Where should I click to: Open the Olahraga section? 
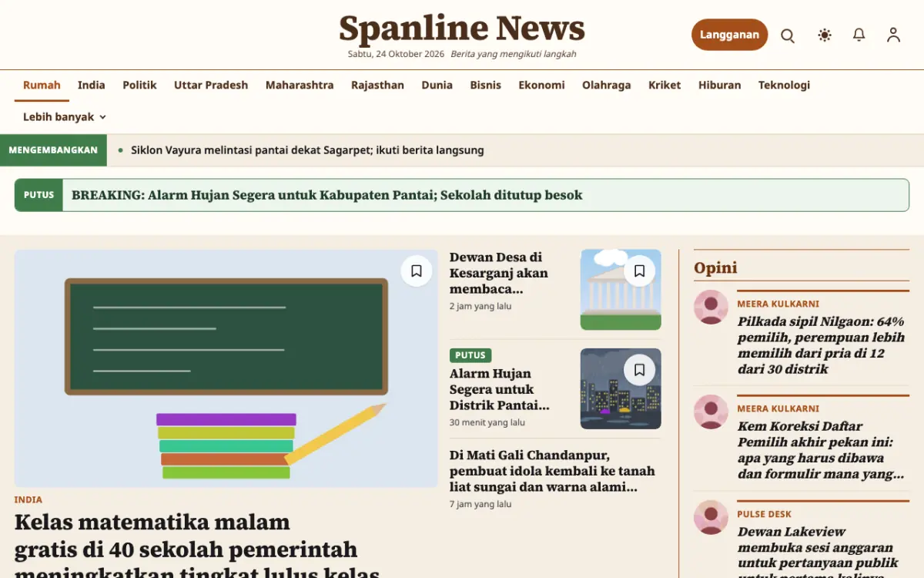tap(607, 86)
